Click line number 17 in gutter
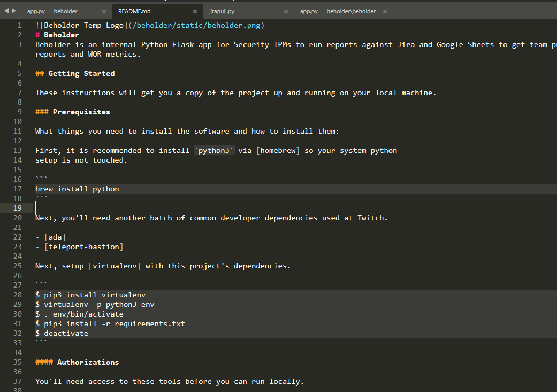 [18, 189]
